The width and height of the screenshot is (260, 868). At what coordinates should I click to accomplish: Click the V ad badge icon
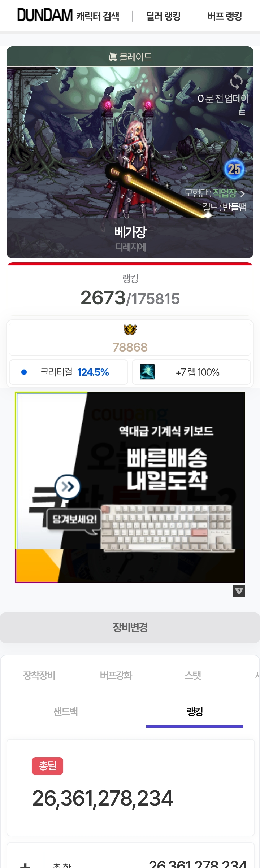click(239, 591)
